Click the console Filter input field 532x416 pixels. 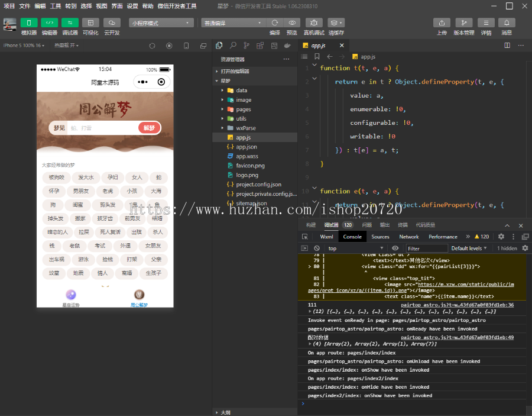pos(426,249)
